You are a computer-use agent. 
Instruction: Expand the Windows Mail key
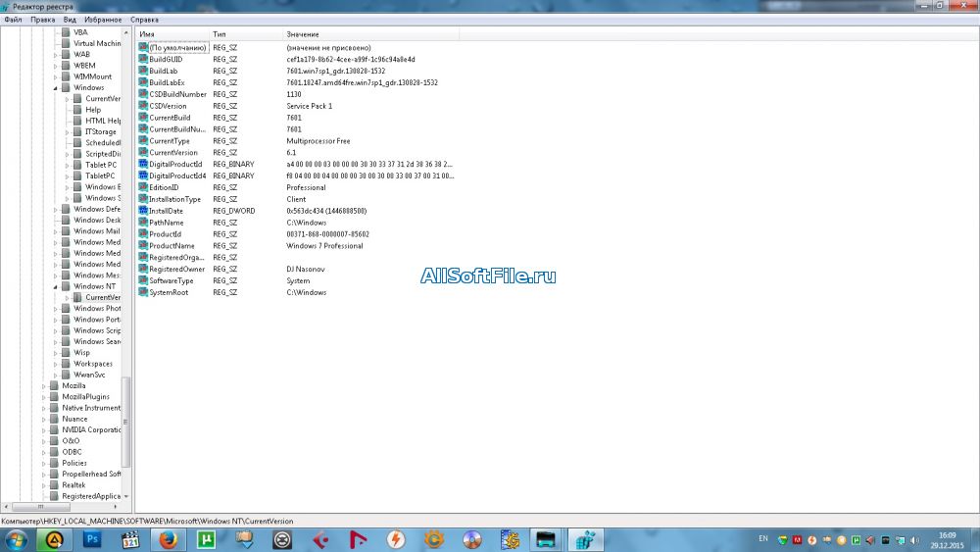[56, 231]
